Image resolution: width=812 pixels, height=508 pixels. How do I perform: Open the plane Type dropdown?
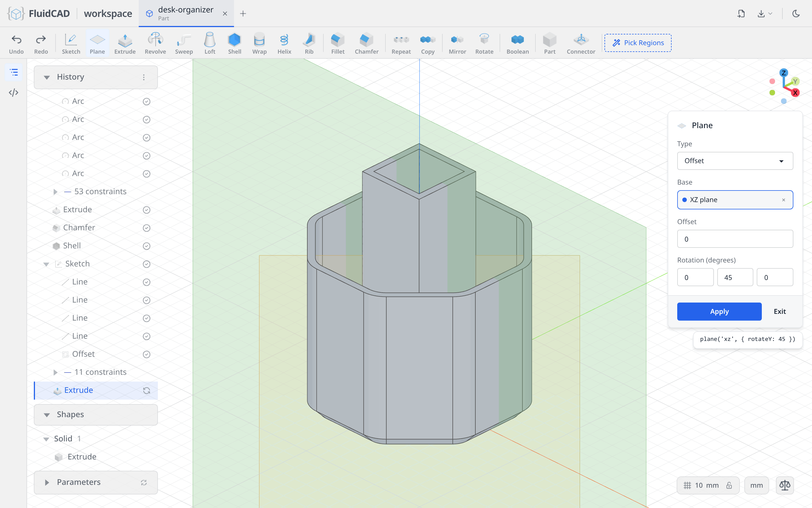point(735,161)
